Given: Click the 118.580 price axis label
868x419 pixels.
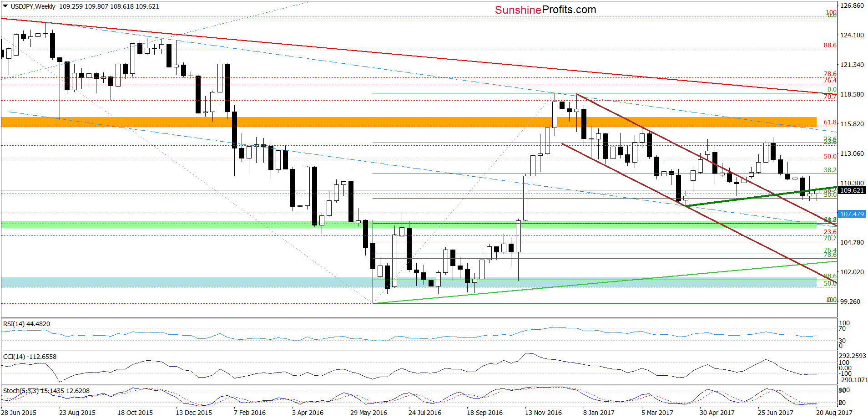Looking at the screenshot, I should [x=852, y=94].
